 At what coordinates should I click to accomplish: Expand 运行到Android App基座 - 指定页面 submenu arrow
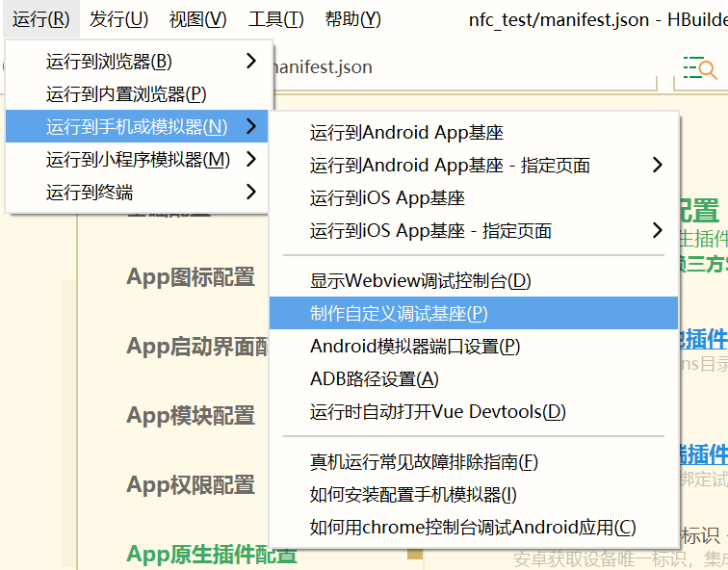point(657,166)
